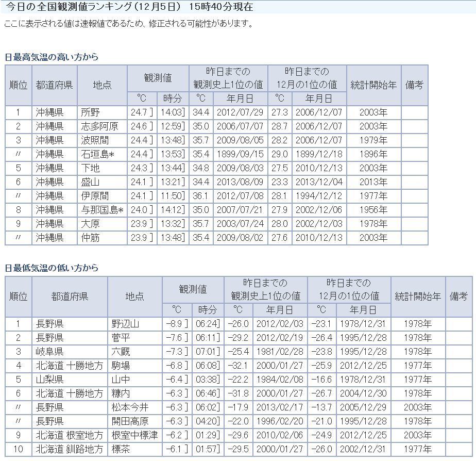Screen dimensions: 476x461
Task: Select station 大原
Action: (x=90, y=224)
